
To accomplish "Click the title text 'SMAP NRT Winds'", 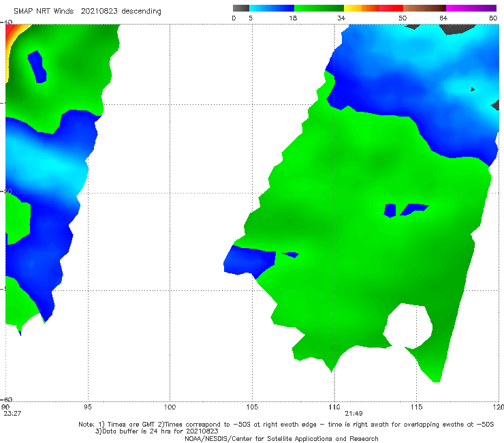I will (44, 11).
